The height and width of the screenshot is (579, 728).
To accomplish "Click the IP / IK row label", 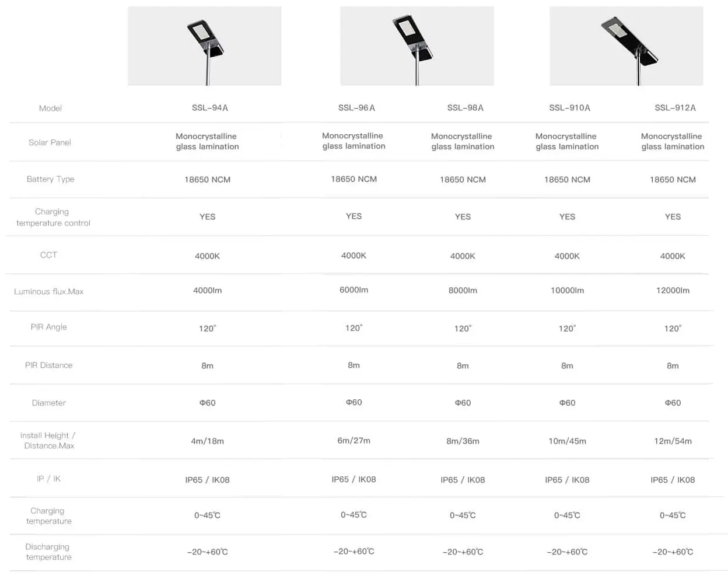I will [48, 479].
